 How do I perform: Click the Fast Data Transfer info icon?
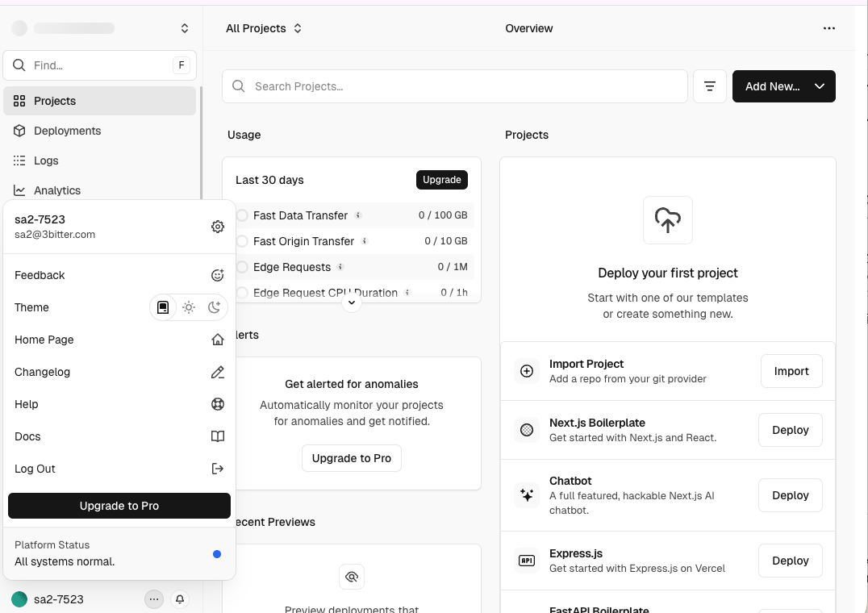(x=358, y=215)
